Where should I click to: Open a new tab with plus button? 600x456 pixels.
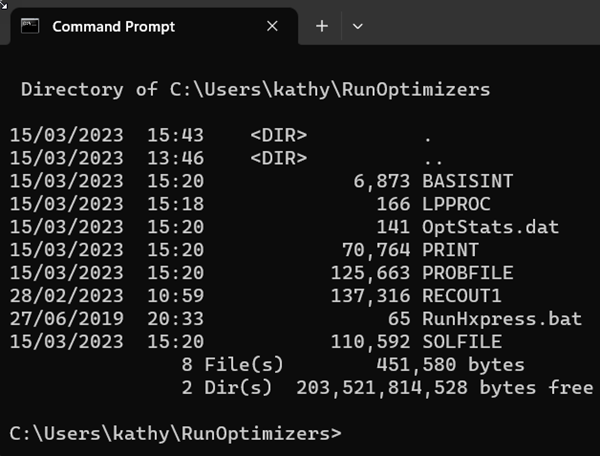321,26
